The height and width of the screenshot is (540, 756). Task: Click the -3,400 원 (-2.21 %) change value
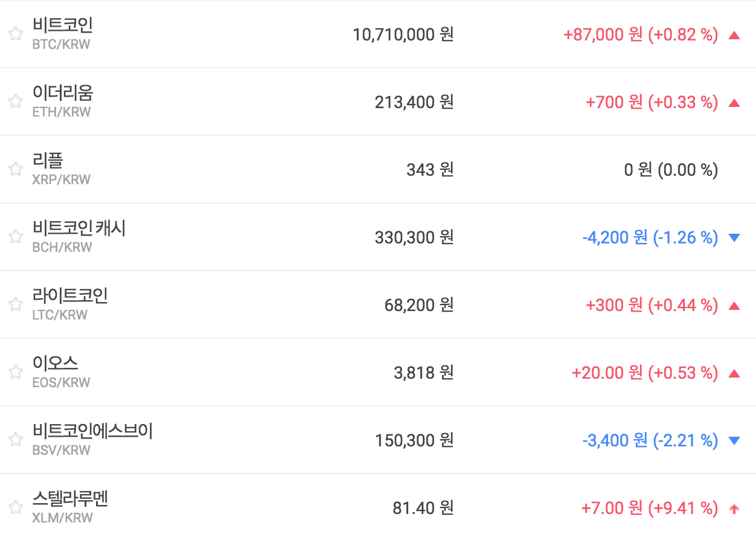[x=650, y=440]
